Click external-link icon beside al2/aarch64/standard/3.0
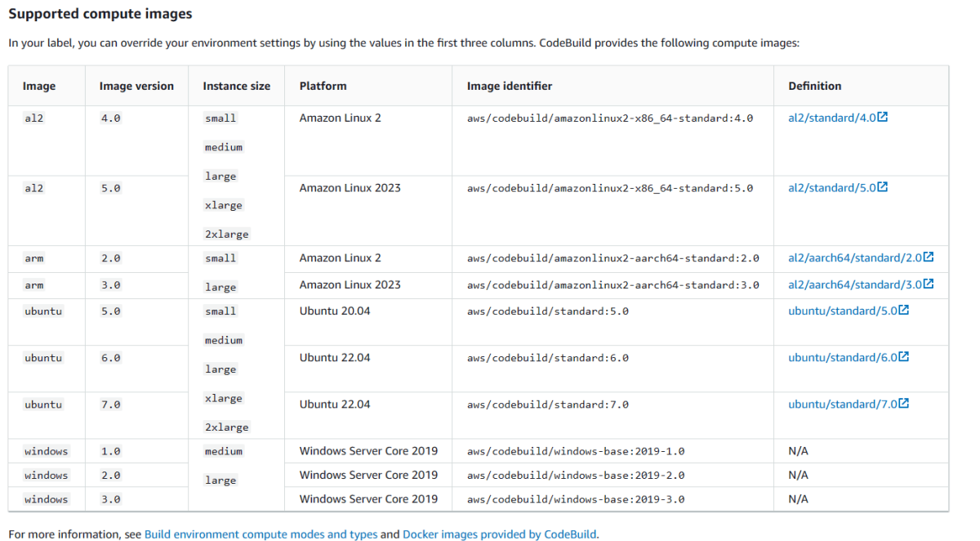The width and height of the screenshot is (980, 541). pyautogui.click(x=929, y=284)
